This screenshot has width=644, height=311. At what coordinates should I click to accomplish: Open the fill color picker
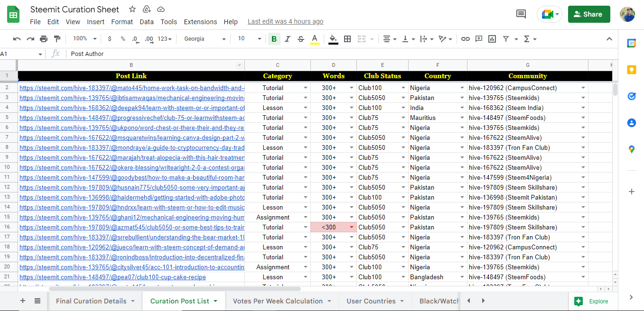click(x=333, y=39)
